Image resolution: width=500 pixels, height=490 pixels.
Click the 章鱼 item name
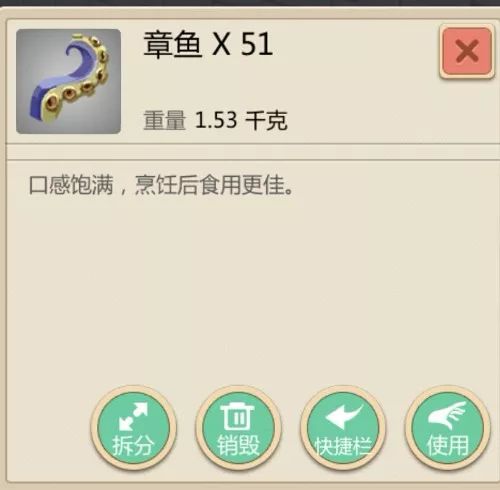tap(172, 44)
